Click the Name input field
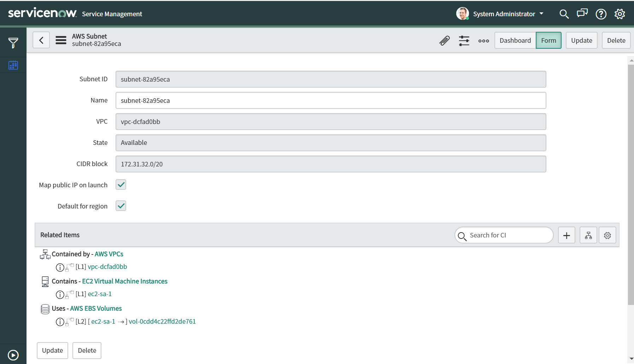The width and height of the screenshot is (634, 364). (x=331, y=100)
